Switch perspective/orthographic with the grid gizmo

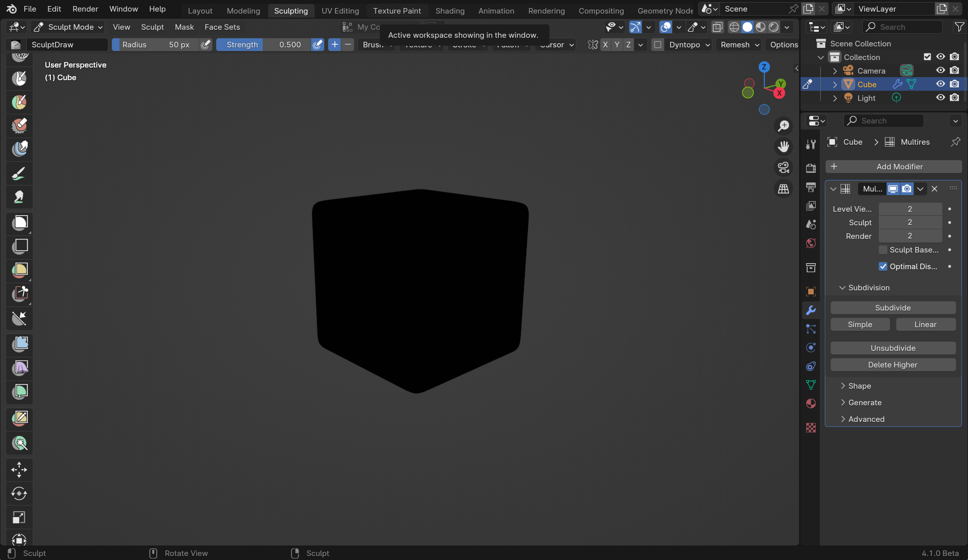[x=783, y=189]
